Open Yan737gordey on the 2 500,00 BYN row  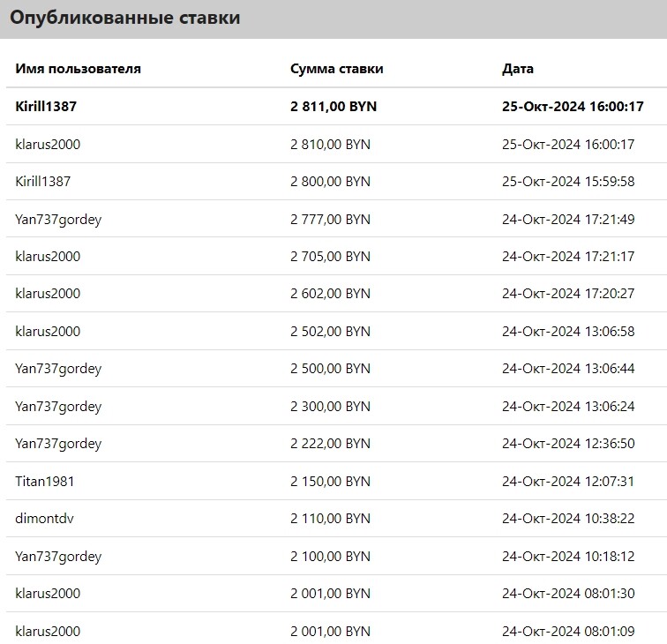(58, 369)
